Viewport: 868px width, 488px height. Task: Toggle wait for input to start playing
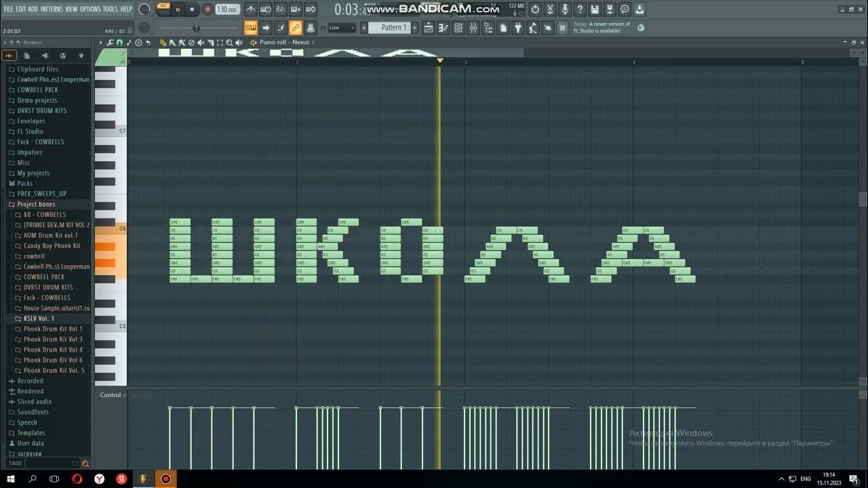click(x=266, y=9)
